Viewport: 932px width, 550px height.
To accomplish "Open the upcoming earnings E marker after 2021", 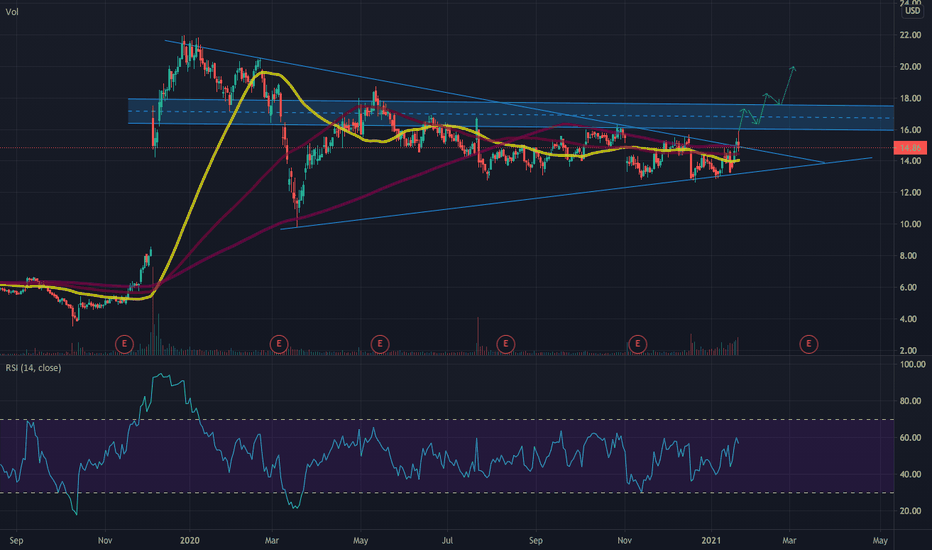I will point(808,344).
